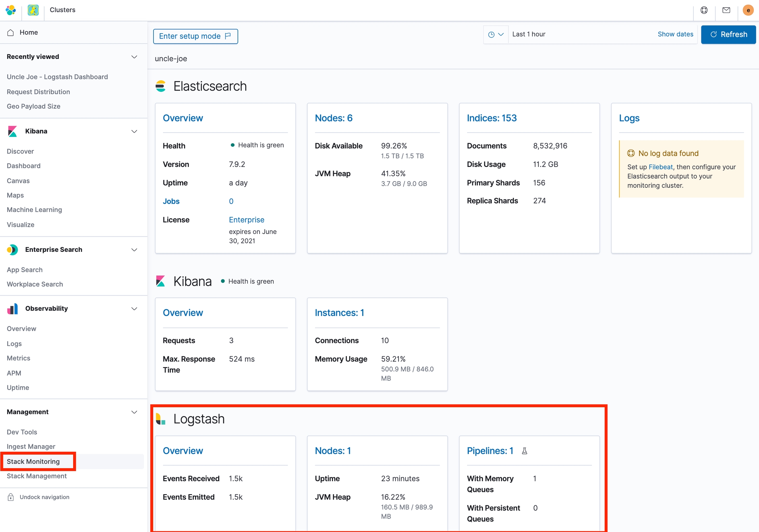Click the Kibana logo in sidebar

click(12, 131)
